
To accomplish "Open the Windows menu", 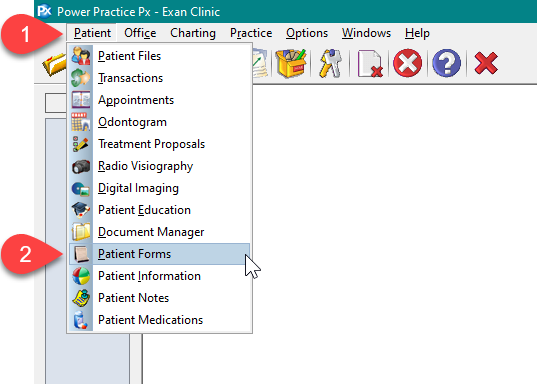I will coord(366,33).
